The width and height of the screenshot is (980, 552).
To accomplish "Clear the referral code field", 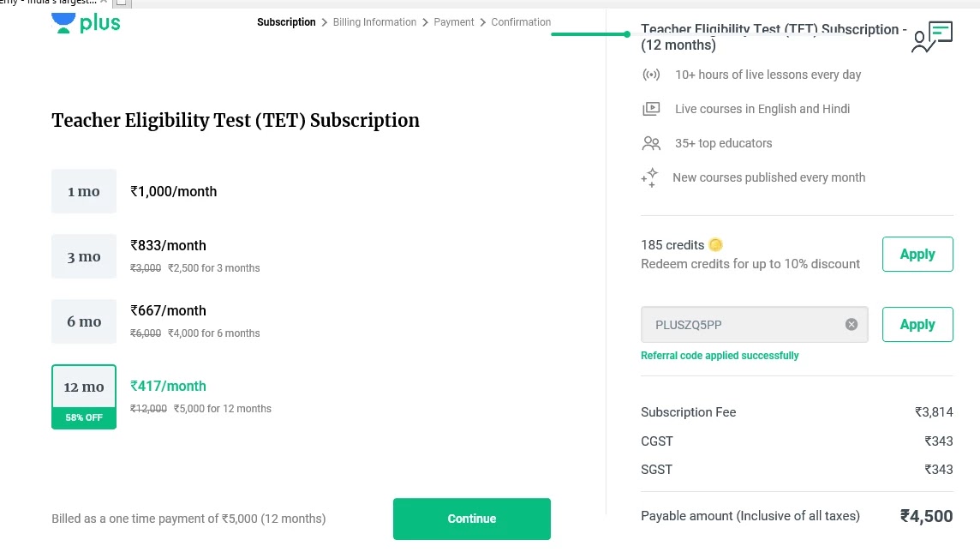I will point(852,324).
